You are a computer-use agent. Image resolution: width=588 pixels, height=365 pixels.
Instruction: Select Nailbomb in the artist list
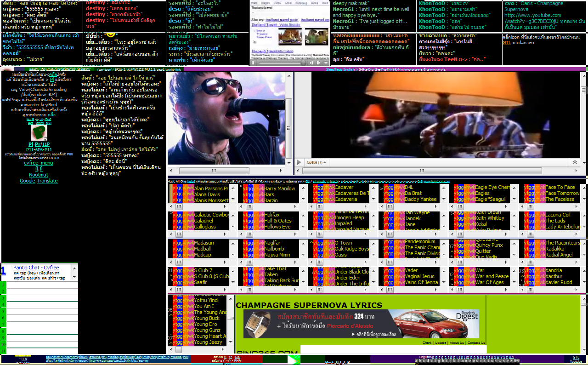pyautogui.click(x=275, y=249)
